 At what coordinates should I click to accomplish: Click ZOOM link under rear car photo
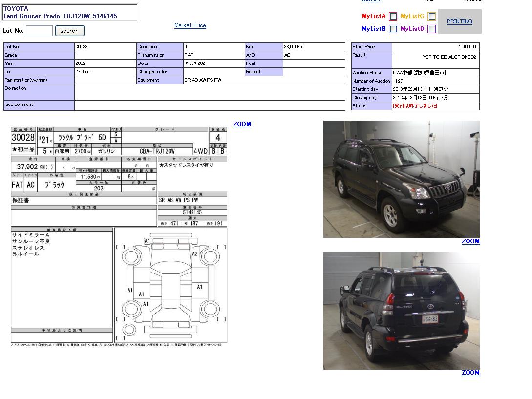click(x=470, y=373)
